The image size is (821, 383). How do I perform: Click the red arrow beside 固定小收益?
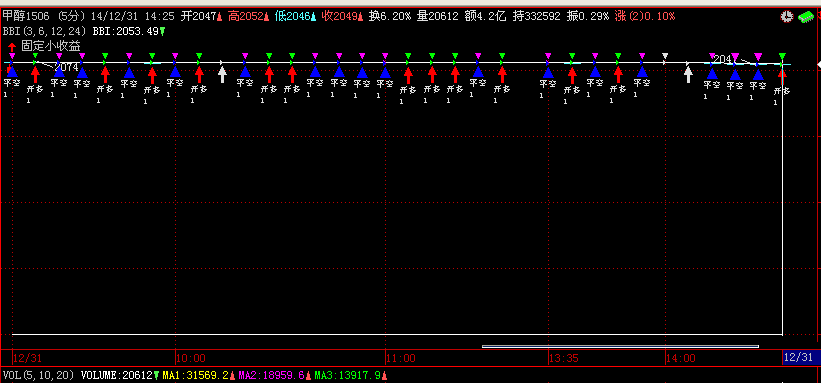[x=12, y=47]
